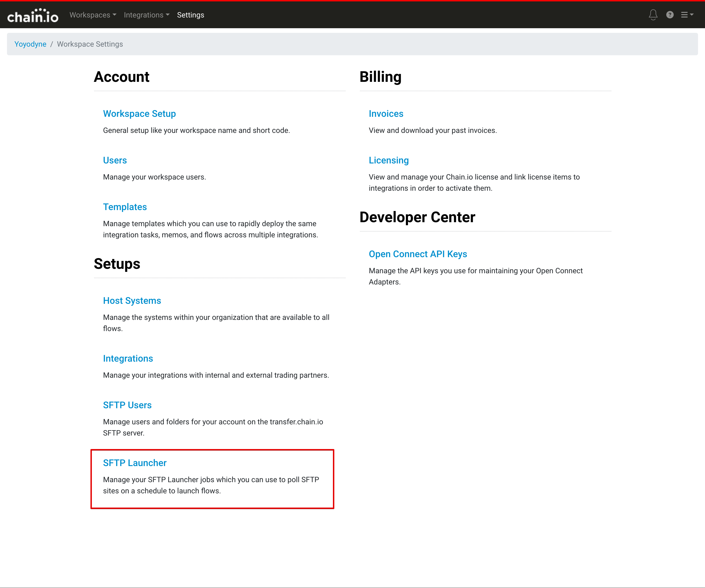The height and width of the screenshot is (588, 705).
Task: Click 'General setup like your workspace name' description
Action: pos(196,130)
